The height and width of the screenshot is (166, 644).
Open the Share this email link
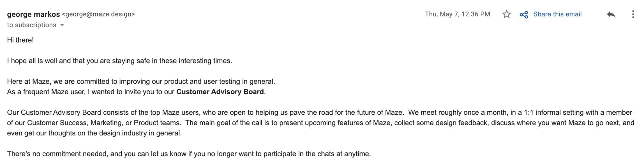(557, 14)
